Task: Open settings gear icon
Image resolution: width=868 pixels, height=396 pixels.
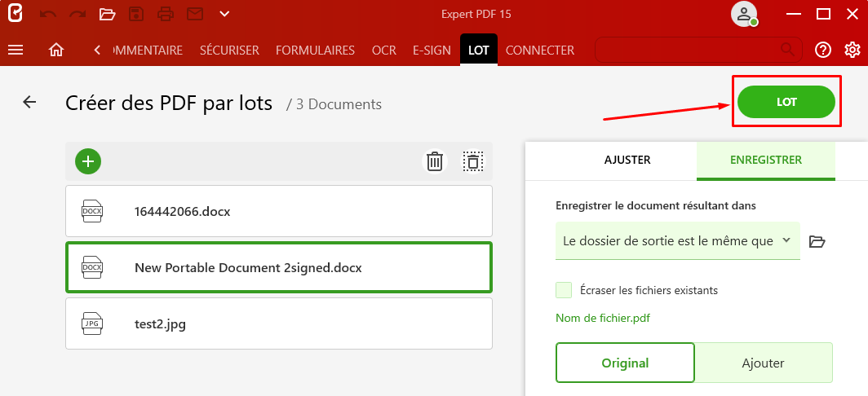Action: pyautogui.click(x=852, y=51)
